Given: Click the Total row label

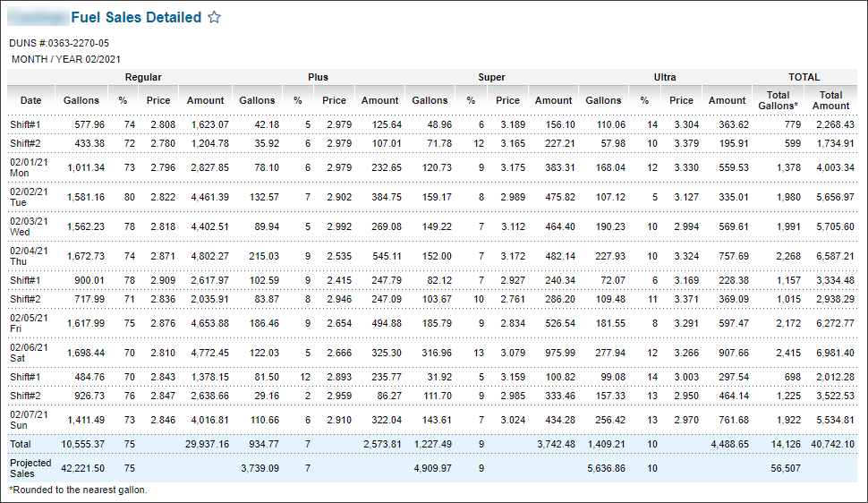Looking at the screenshot, I should click(x=21, y=444).
